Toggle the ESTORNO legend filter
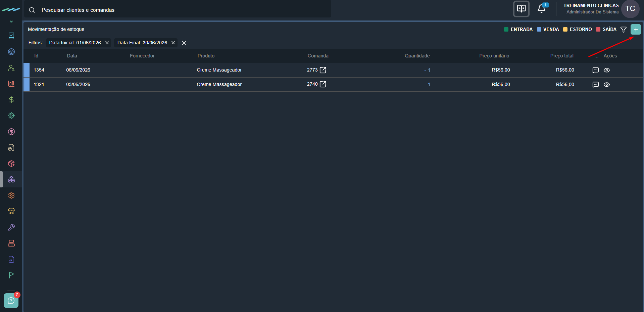This screenshot has width=644, height=312. point(577,29)
